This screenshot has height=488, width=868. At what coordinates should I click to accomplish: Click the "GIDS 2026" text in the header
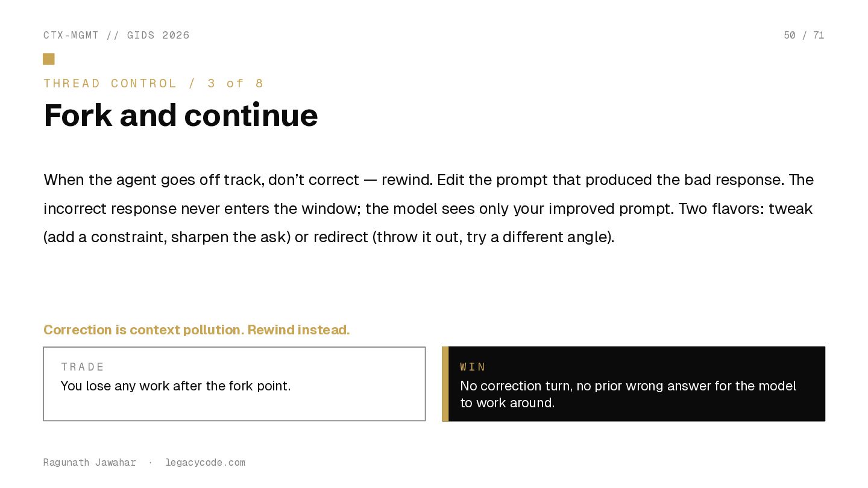click(x=159, y=36)
